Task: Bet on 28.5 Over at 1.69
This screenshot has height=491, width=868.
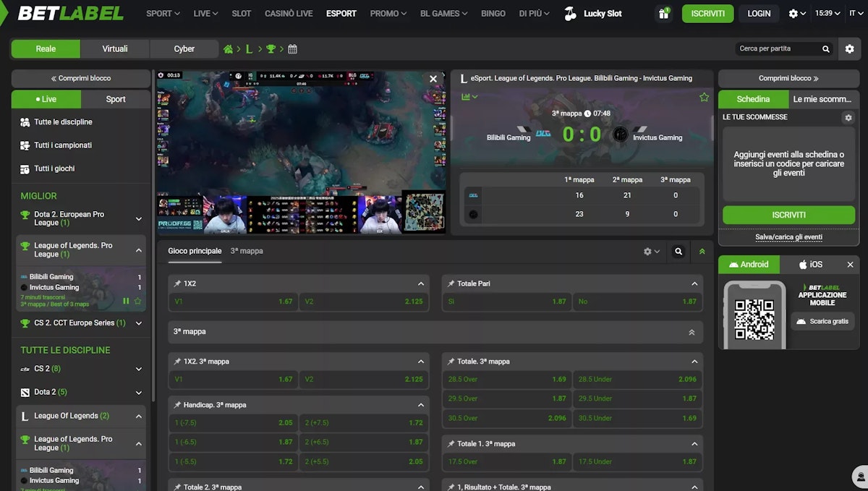Action: click(507, 379)
